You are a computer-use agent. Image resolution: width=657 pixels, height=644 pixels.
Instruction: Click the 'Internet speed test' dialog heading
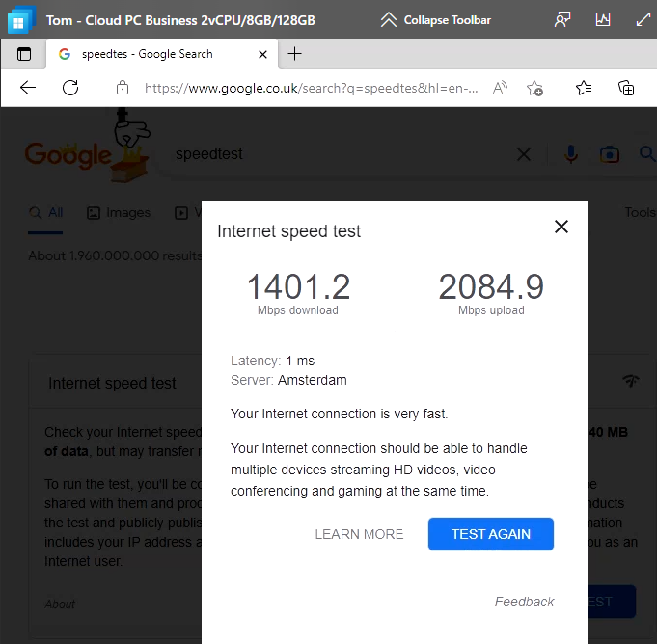point(288,231)
